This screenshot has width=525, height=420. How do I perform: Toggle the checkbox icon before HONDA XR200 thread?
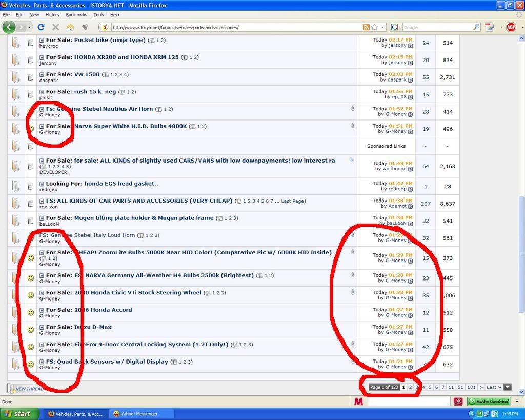coord(42,57)
